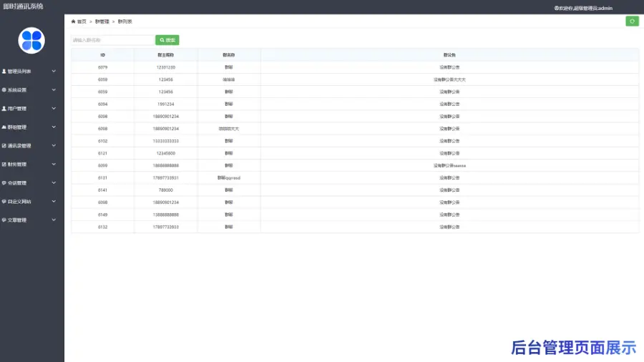Image resolution: width=644 pixels, height=362 pixels.
Task: Click the 管理员列表 person icon
Action: pyautogui.click(x=4, y=72)
